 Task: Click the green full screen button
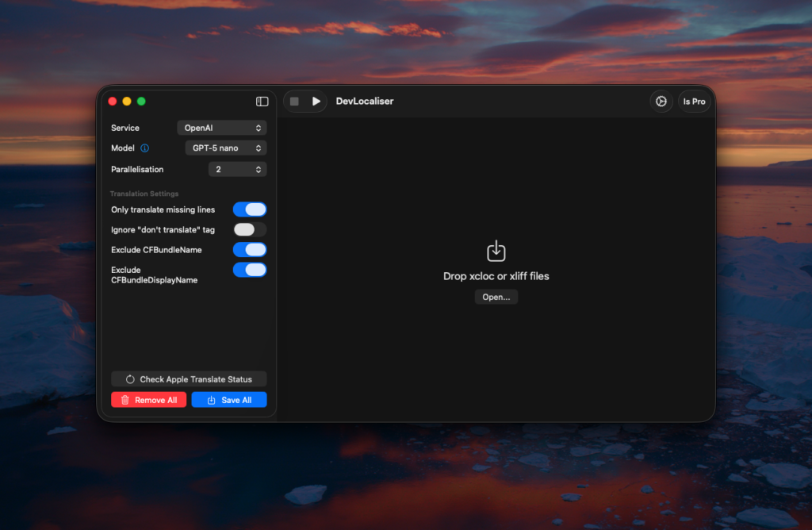pos(141,102)
